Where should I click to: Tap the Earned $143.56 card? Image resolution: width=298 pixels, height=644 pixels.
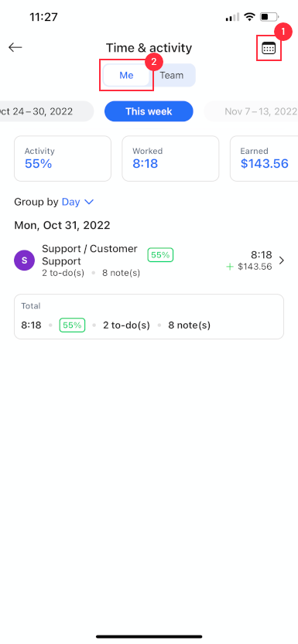point(264,158)
